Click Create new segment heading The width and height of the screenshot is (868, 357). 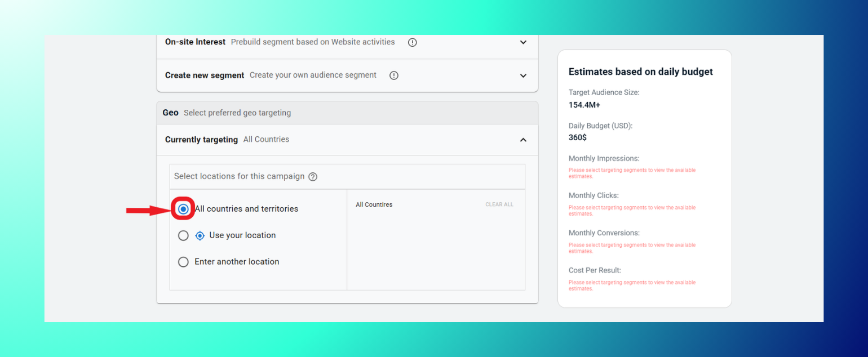[x=205, y=75]
